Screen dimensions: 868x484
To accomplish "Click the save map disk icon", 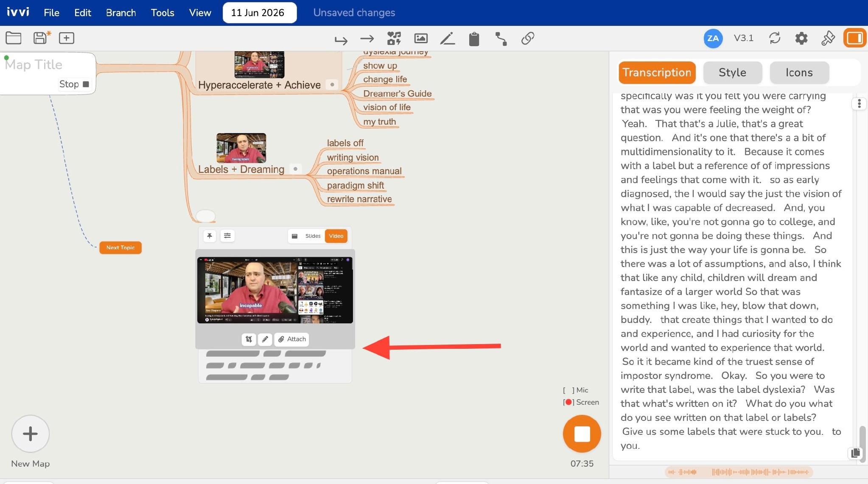I will 41,38.
